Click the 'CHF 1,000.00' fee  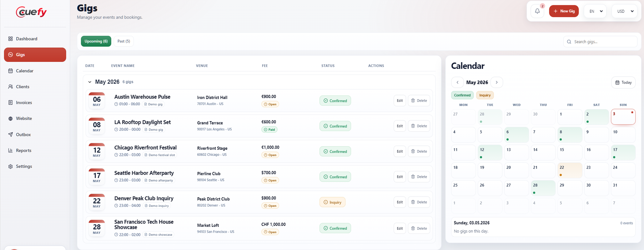(x=274, y=224)
